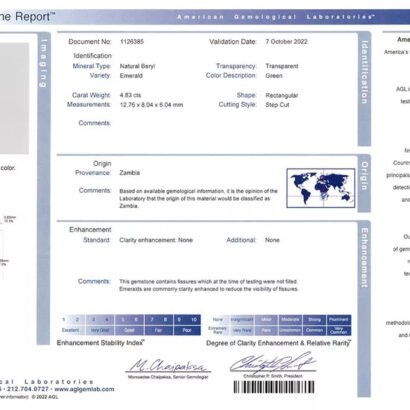
Task: Click the © 2022 AGL copyright text
Action: pyautogui.click(x=45, y=397)
